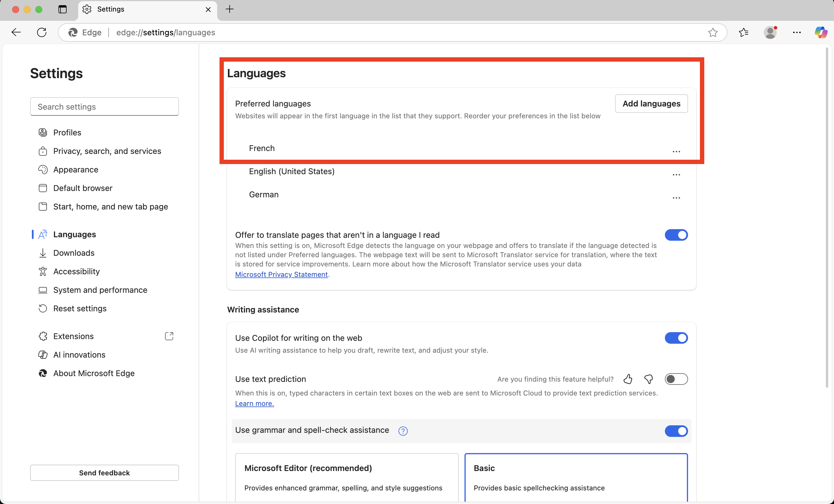The image size is (834, 504).
Task: Click the Copilot icon in the toolbar
Action: tap(821, 32)
